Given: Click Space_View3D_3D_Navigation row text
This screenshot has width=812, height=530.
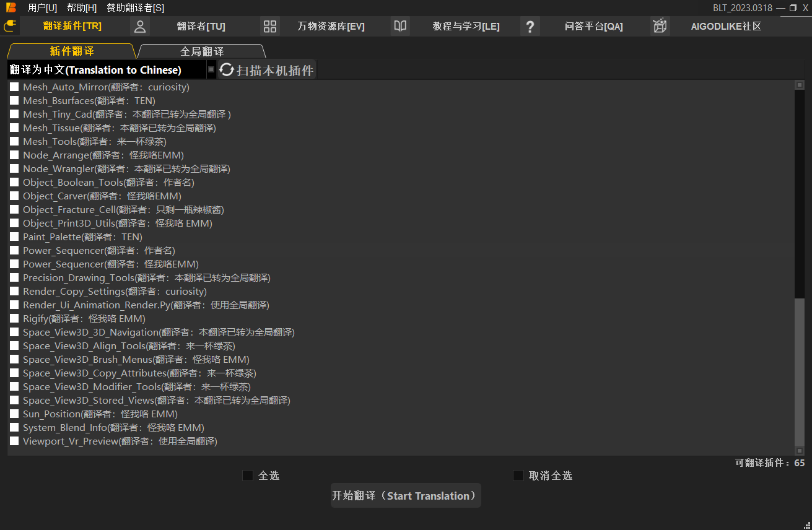Looking at the screenshot, I should click(x=159, y=332).
